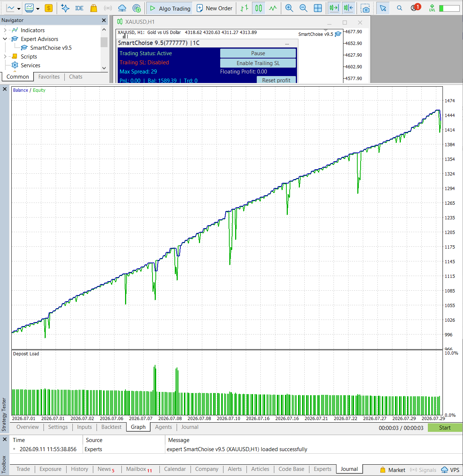Switch chart to line chart mode
Viewport: 463px width, 476px height.
(273, 8)
